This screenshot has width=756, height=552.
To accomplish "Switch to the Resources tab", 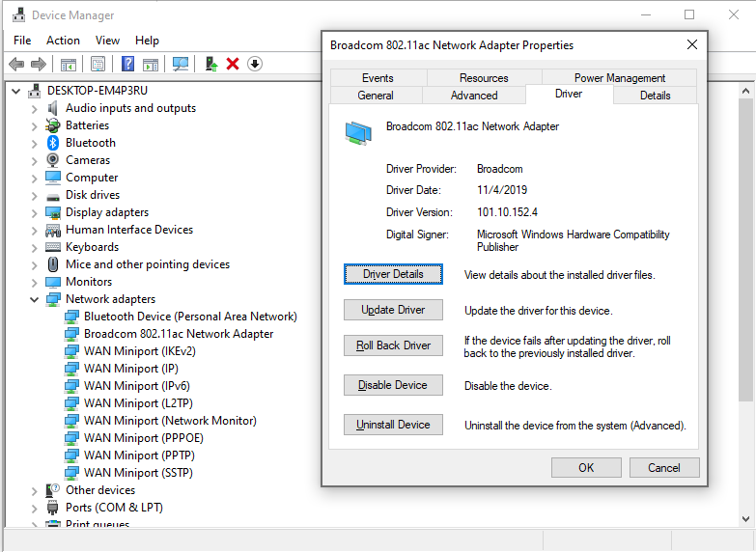I will click(x=484, y=77).
